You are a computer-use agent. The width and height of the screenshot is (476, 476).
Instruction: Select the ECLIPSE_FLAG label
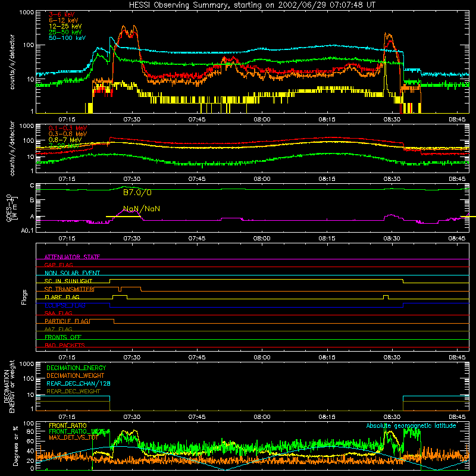click(x=65, y=305)
